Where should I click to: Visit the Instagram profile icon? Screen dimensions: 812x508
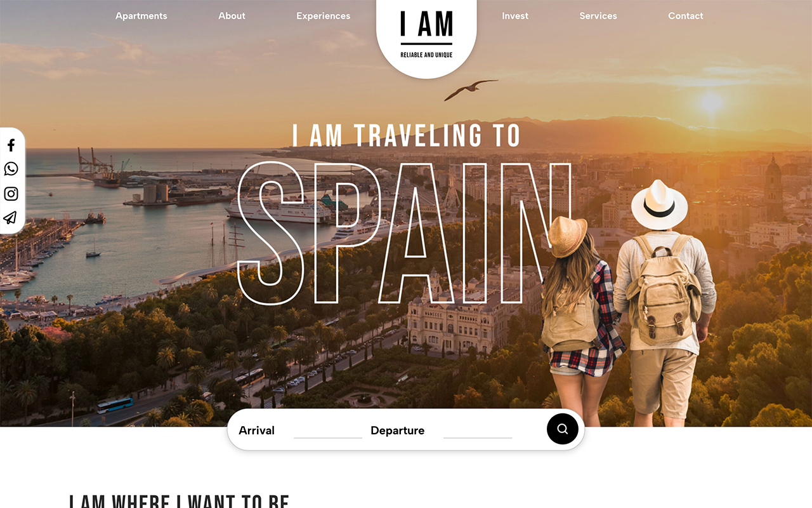[x=11, y=194]
